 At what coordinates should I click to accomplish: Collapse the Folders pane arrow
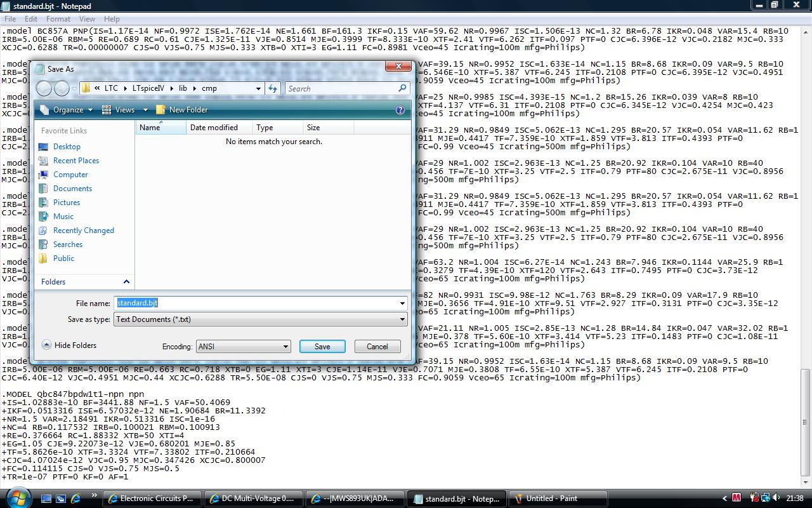point(126,282)
